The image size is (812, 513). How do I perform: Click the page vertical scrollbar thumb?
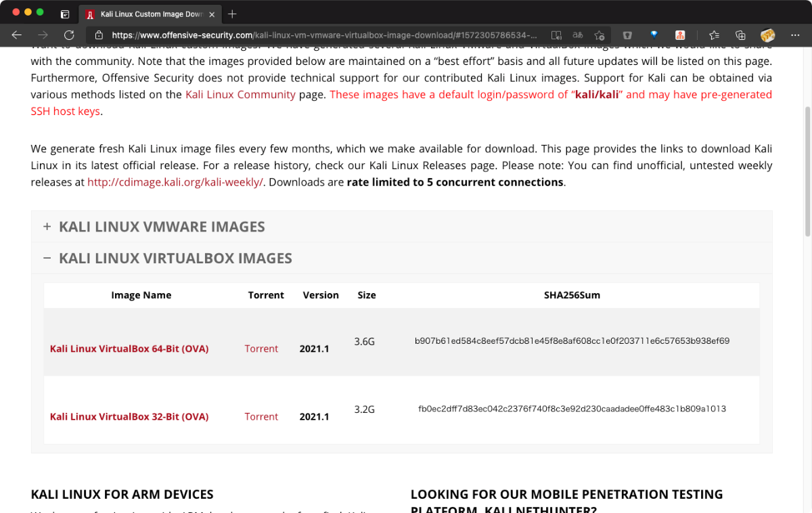click(807, 171)
